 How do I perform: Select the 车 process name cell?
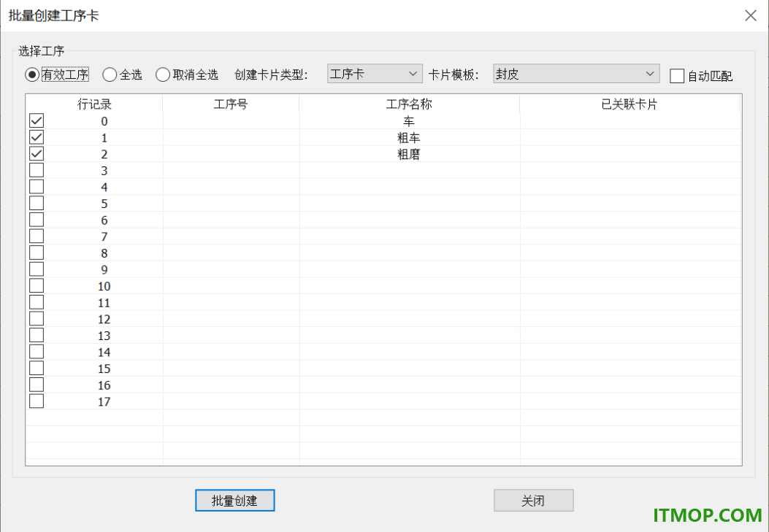tap(409, 121)
